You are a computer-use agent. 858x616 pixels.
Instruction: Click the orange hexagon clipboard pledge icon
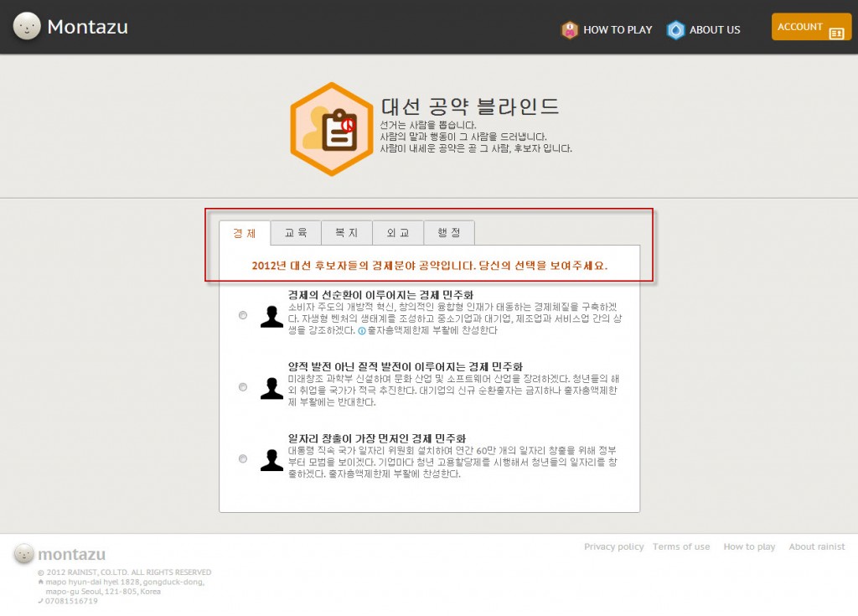tap(331, 129)
